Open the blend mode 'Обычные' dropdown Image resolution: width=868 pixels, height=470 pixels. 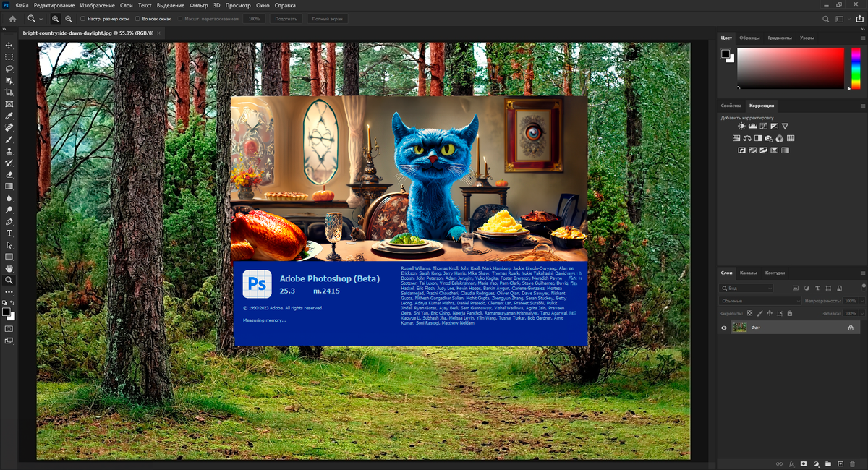pyautogui.click(x=761, y=300)
